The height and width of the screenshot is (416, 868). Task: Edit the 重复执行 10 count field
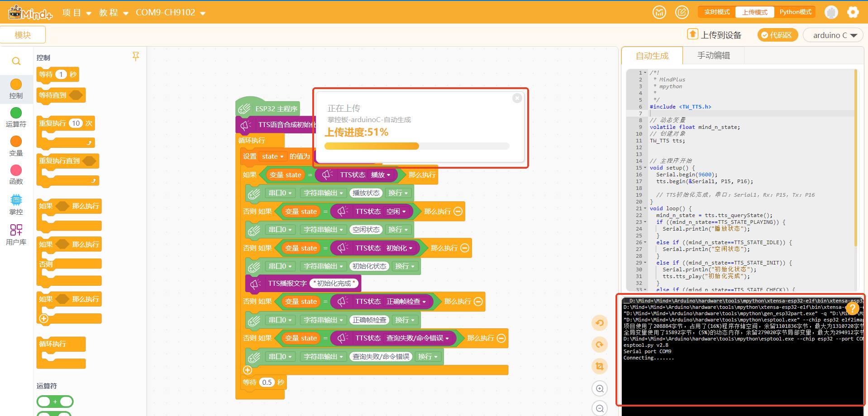point(76,123)
